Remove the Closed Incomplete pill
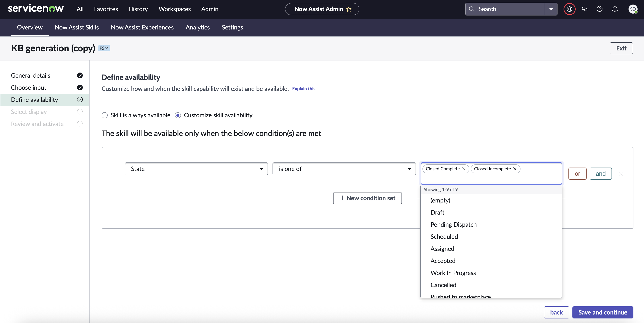This screenshot has width=644, height=323. pyautogui.click(x=515, y=169)
